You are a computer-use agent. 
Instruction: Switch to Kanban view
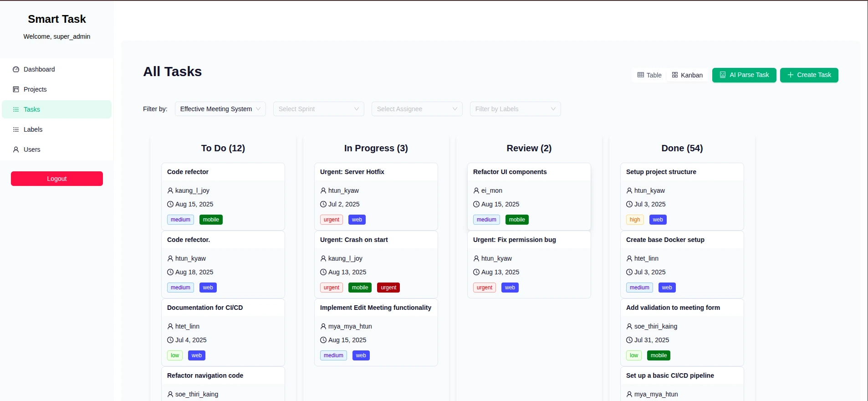[x=687, y=75]
